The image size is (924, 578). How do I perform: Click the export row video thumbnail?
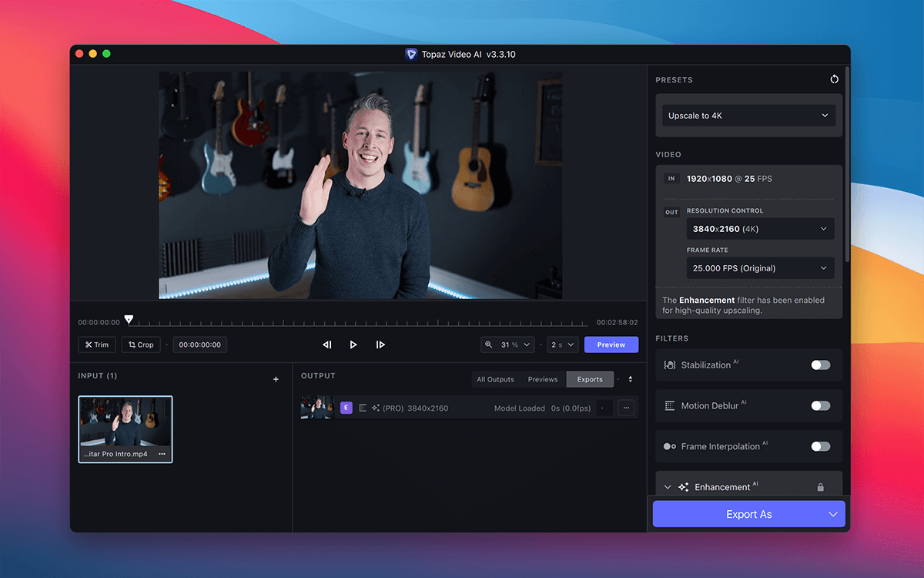316,408
